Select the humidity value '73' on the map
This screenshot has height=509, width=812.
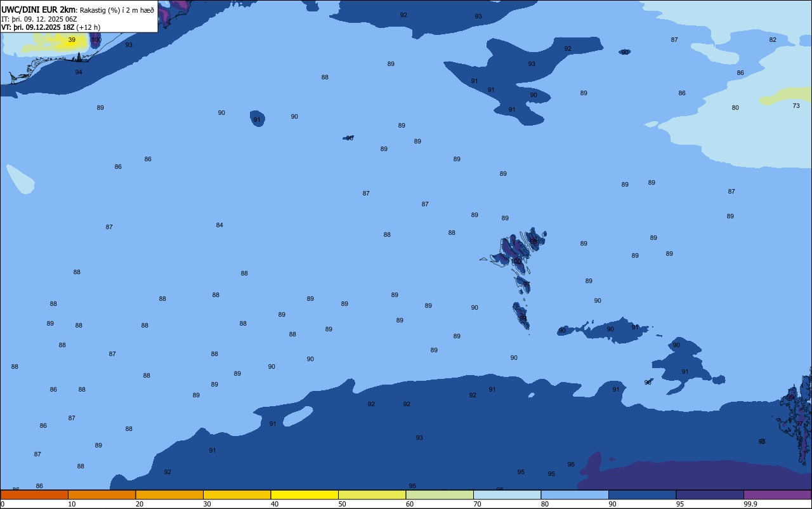coord(796,106)
